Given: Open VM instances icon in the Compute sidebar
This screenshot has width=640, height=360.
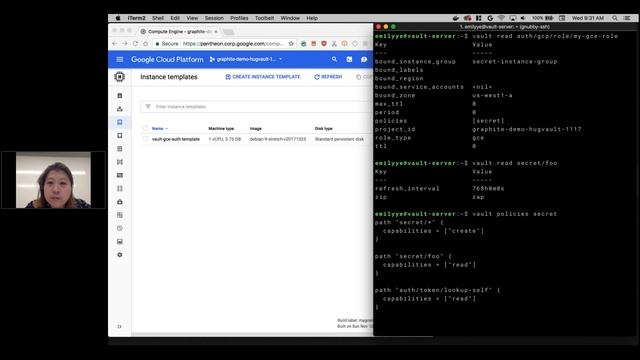Looking at the screenshot, I should [120, 96].
